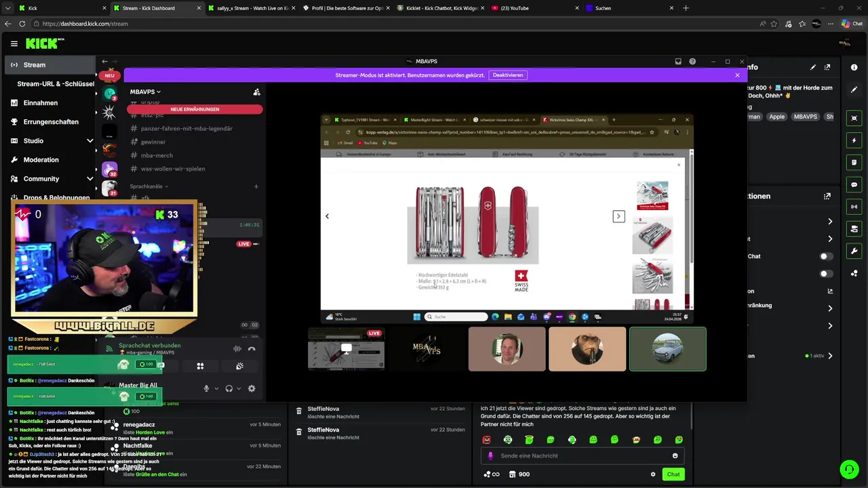
Task: Select the red angry emote
Action: coord(487,440)
